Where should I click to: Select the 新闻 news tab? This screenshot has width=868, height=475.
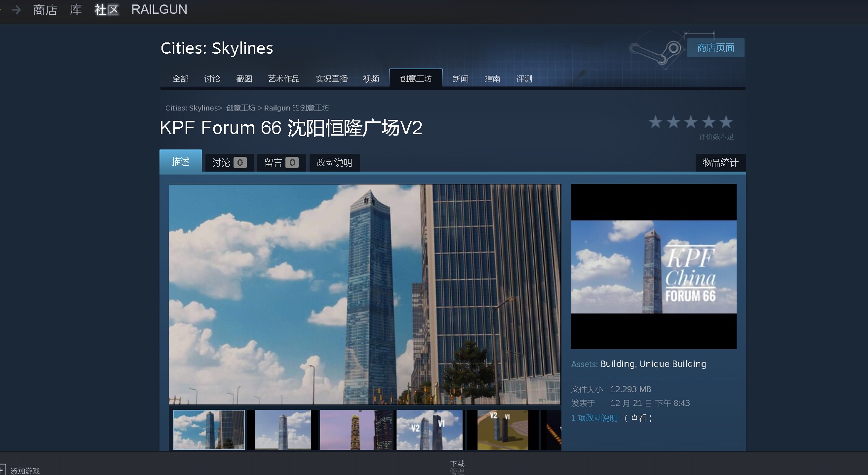point(460,79)
